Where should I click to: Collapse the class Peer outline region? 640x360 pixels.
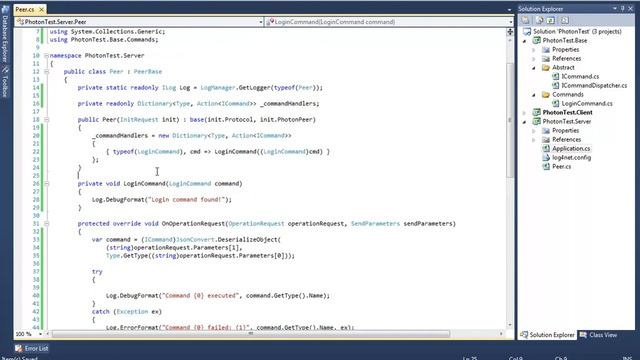[46, 71]
